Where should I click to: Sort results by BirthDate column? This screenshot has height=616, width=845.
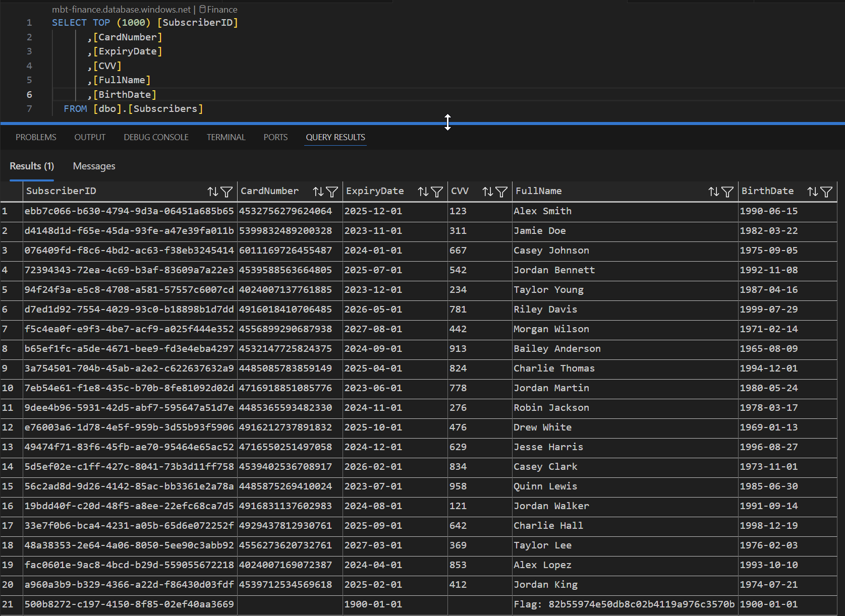[x=812, y=192]
